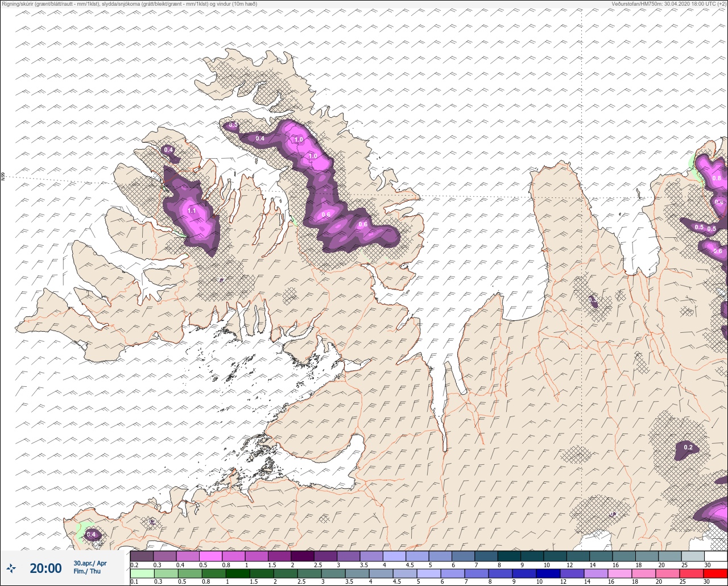728x586 pixels.
Task: Select the pale green first swatch of bottom legend
Action: coord(142,573)
